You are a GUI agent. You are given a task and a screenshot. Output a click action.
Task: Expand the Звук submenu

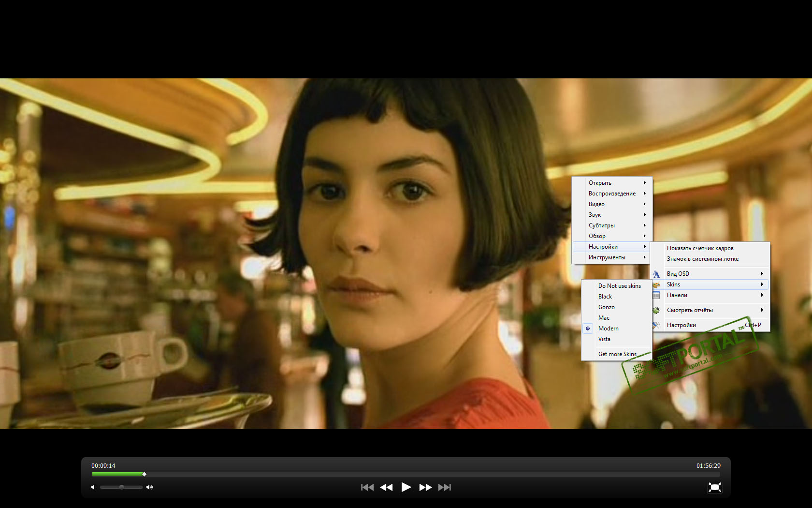(x=612, y=215)
